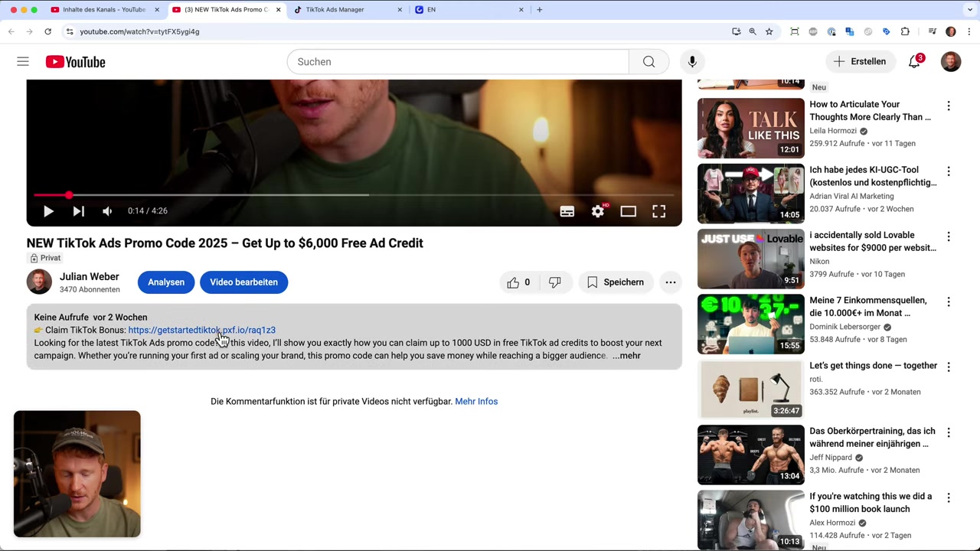
Task: Open options for KI-UGC-Tool video
Action: tap(949, 171)
